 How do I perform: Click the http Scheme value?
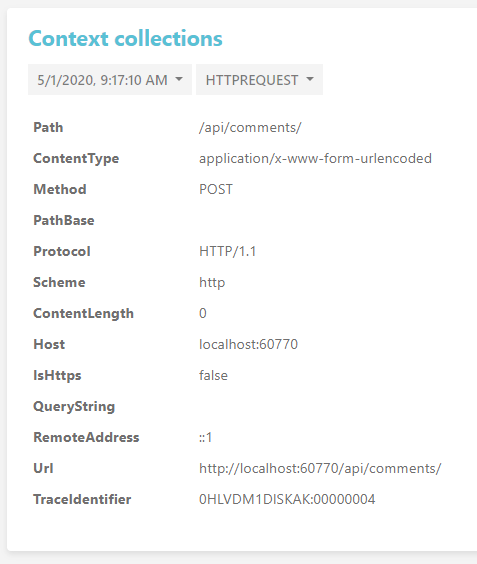coord(212,283)
